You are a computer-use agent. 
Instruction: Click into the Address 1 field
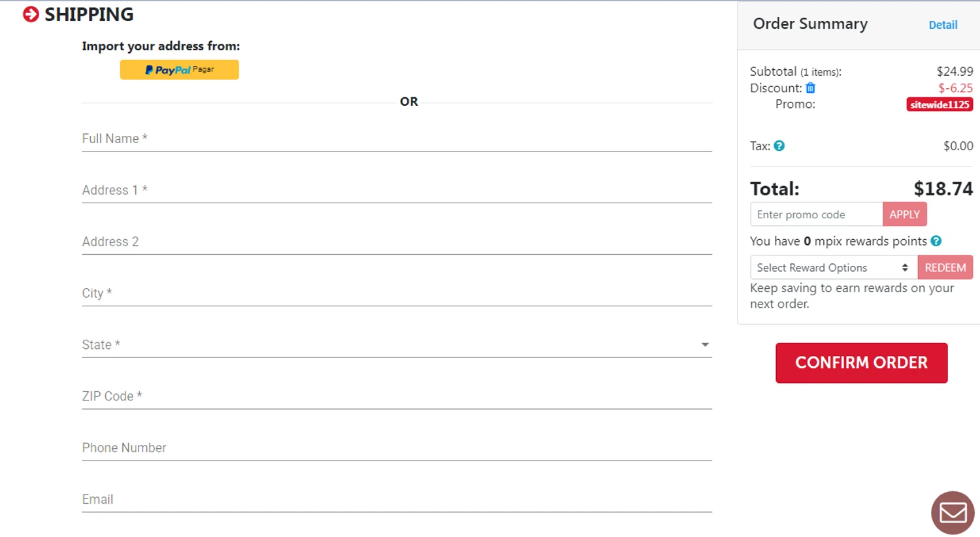[x=397, y=191]
